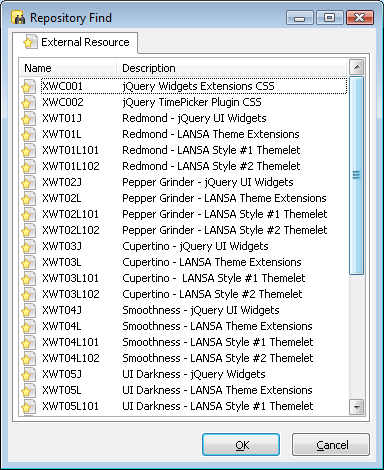Select 'Cupertino - jQuery UI Widgets' entry
384x470 pixels.
click(195, 246)
